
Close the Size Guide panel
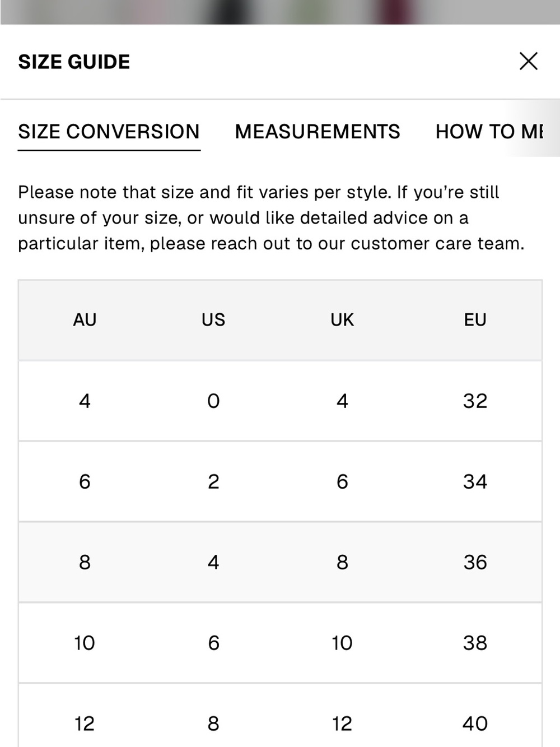(x=528, y=61)
